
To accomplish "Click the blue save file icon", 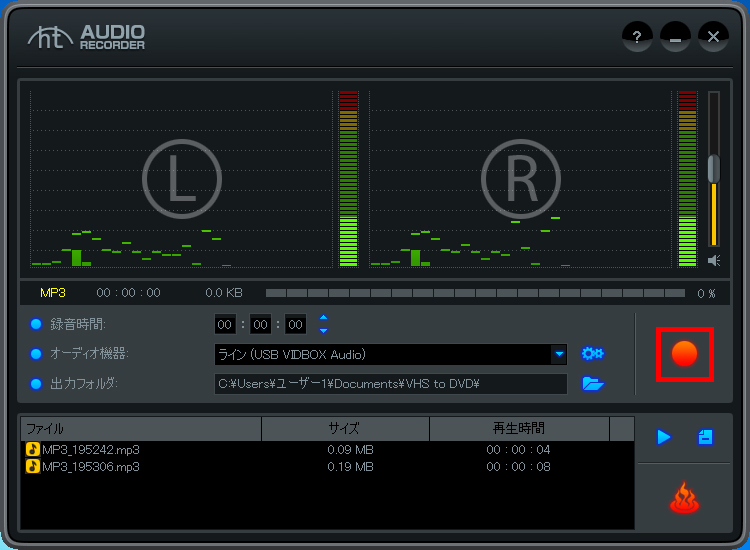I will pos(706,437).
